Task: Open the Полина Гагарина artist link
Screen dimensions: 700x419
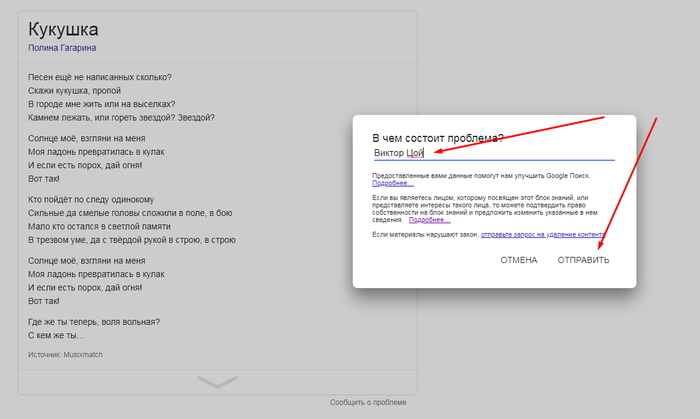Action: coord(62,47)
